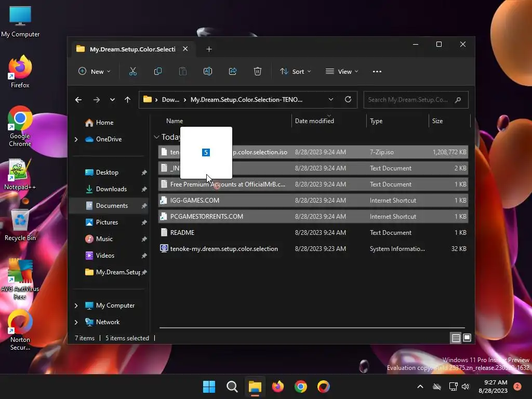Switch to large thumbnails view icon
Viewport: 532px width, 399px height.
click(467, 338)
